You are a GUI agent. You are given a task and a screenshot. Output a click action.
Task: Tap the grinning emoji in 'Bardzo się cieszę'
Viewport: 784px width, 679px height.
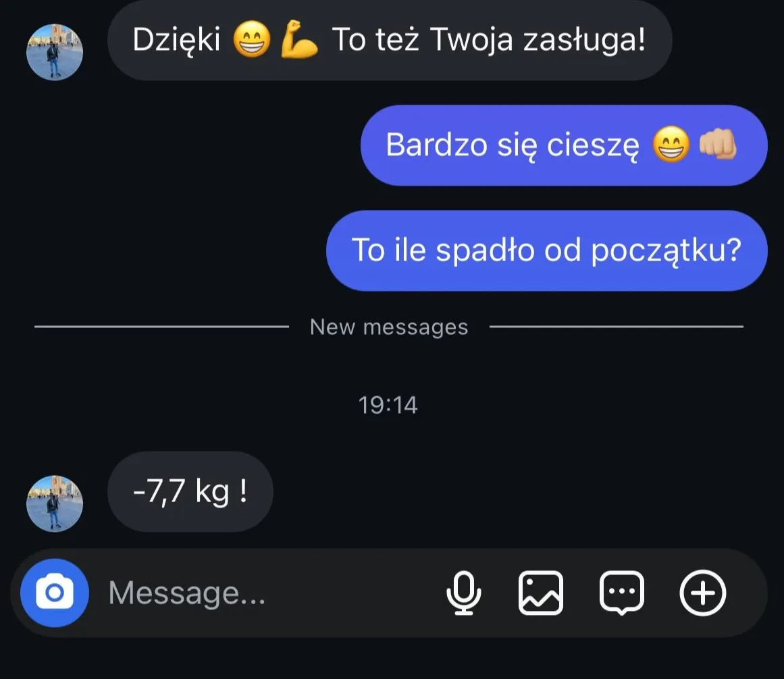(671, 144)
